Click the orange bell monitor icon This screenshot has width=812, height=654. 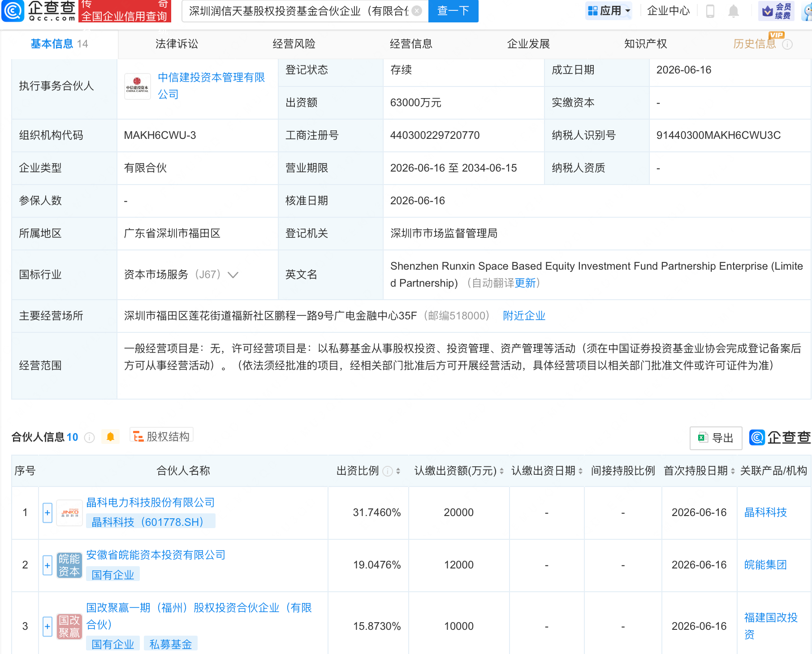coord(110,437)
